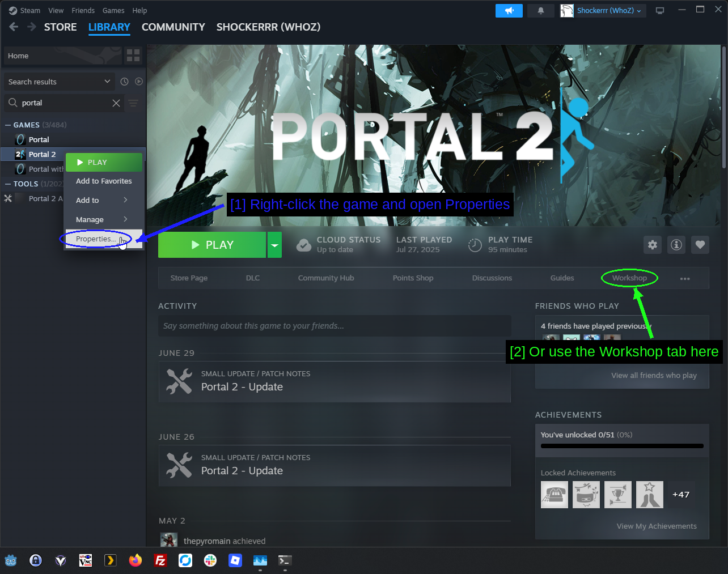Viewport: 728px width, 574px height.
Task: Select Add to Favorites in context menu
Action: [x=104, y=181]
